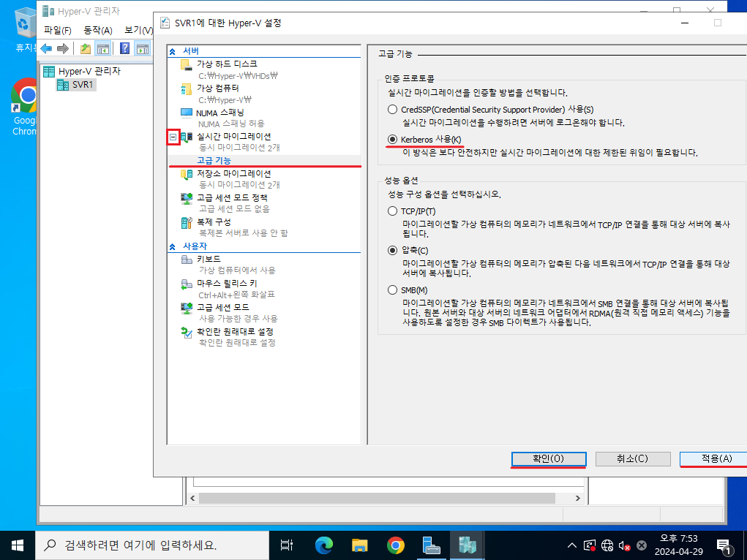Select the NUMA 스패닝 monitor icon
This screenshot has height=560, width=747.
(x=187, y=113)
